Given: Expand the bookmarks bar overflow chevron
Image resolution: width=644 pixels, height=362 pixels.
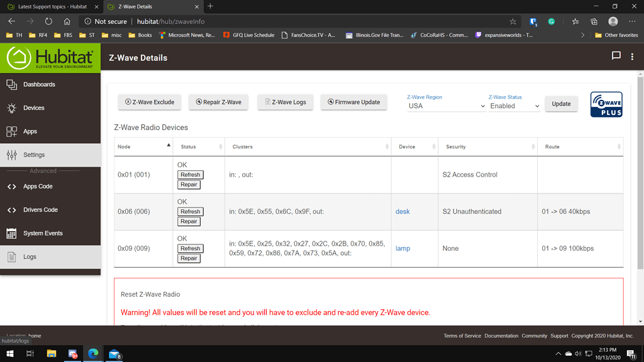Looking at the screenshot, I should point(582,35).
